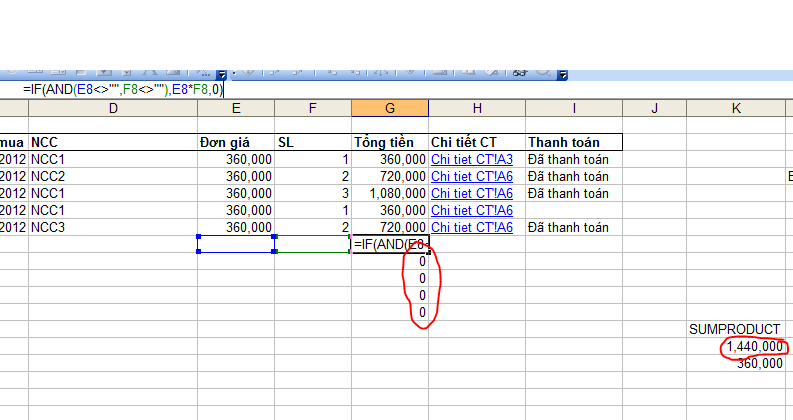
Task: Click the "NCC" header cell
Action: pyautogui.click(x=113, y=142)
